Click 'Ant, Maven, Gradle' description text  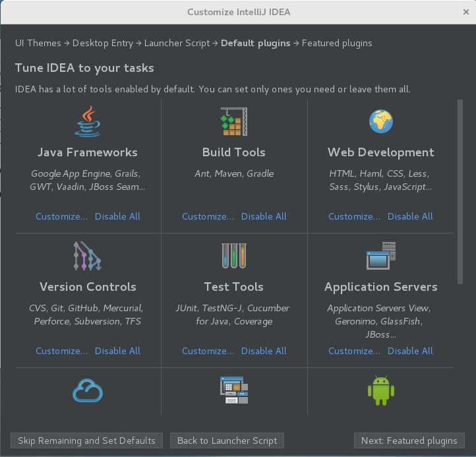pos(234,173)
